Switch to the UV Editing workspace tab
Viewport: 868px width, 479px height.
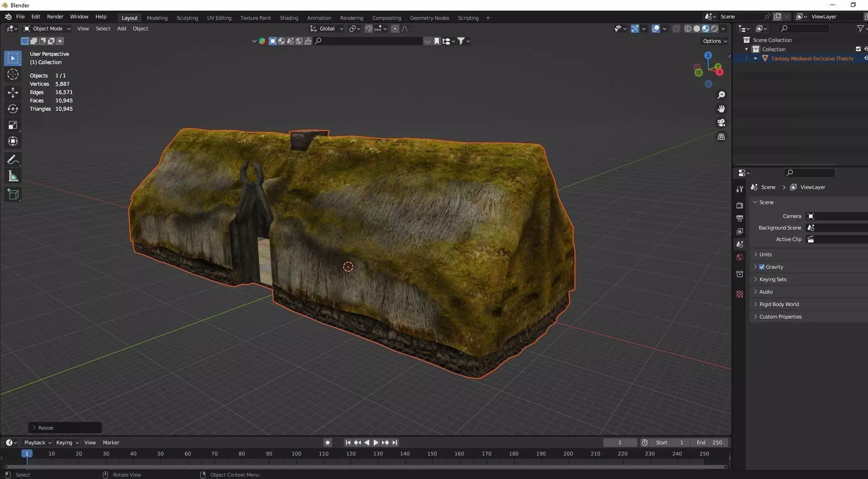(x=219, y=18)
